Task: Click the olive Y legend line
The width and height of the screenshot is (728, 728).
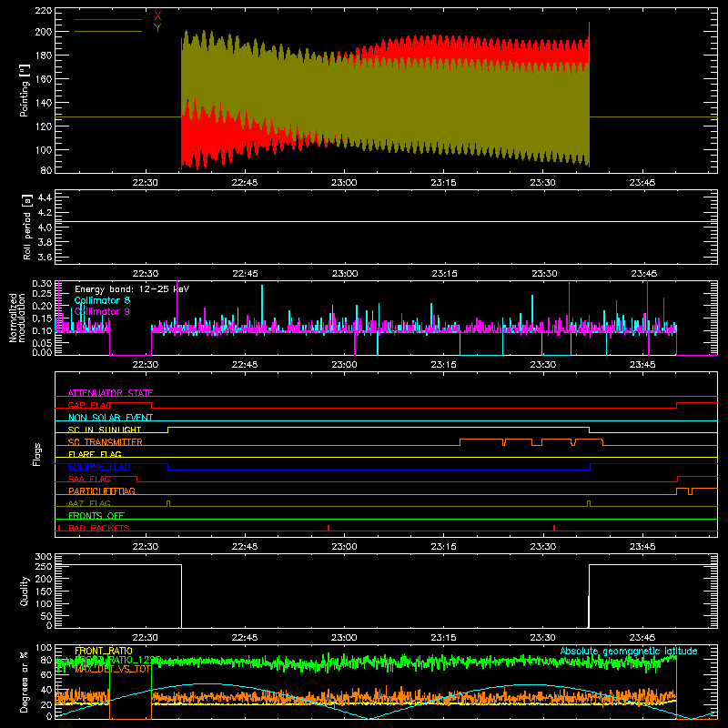Action: point(108,31)
